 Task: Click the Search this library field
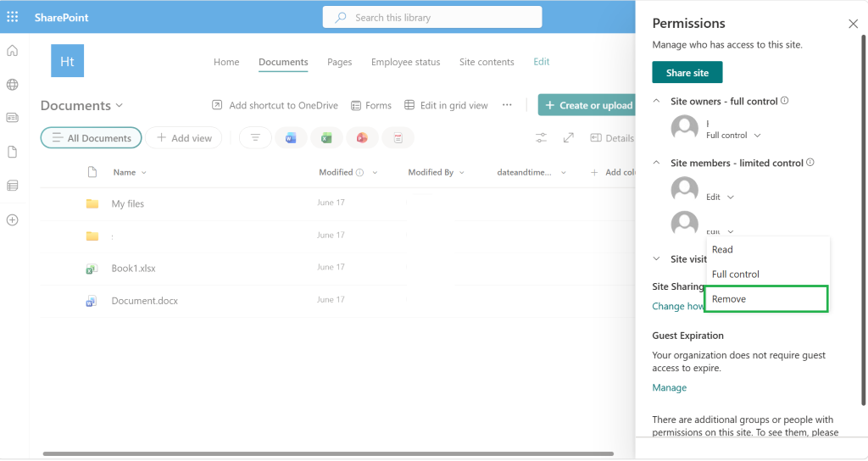point(432,17)
